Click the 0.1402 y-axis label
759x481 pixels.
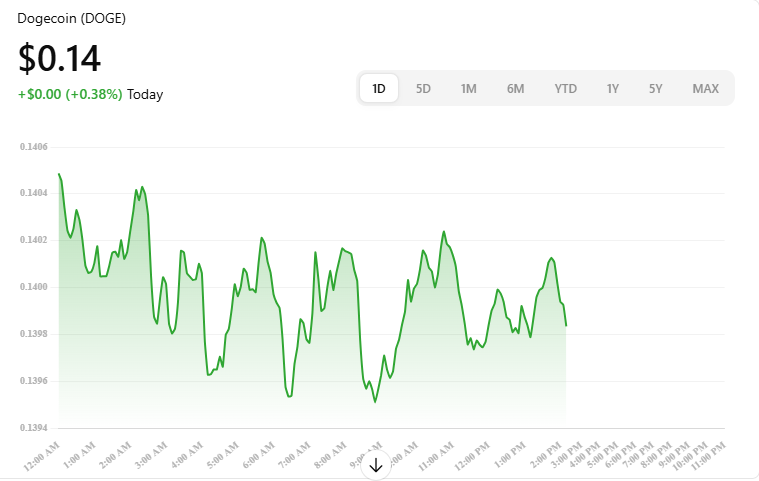(x=34, y=240)
